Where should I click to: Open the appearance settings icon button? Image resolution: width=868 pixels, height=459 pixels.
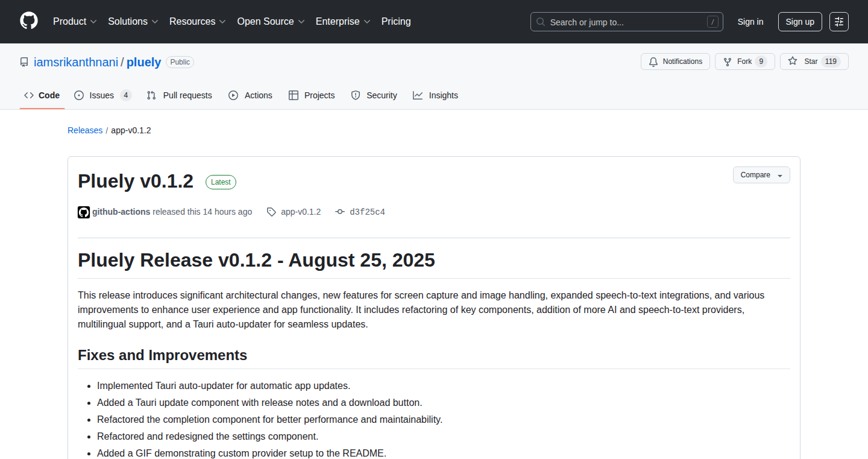(839, 22)
